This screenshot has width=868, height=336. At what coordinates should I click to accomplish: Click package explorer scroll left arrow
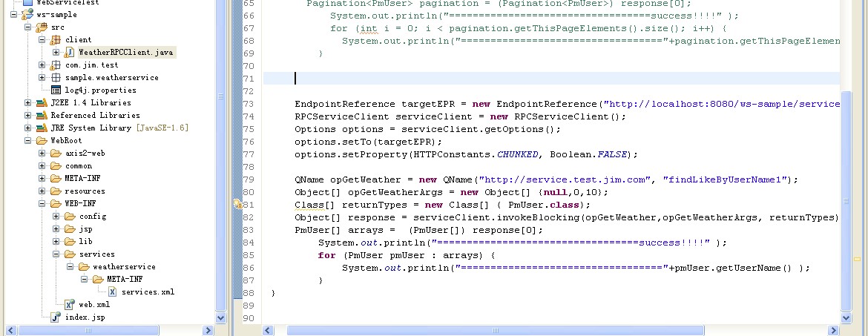point(10,331)
